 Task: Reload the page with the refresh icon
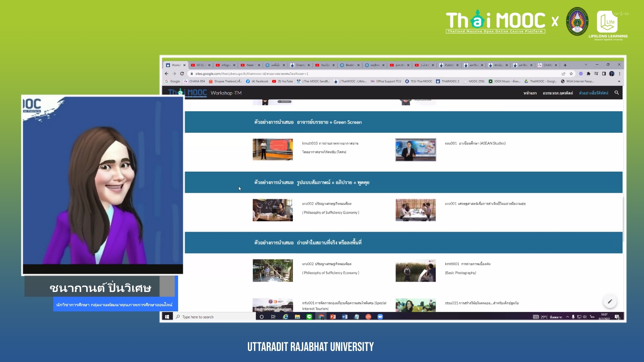(182, 74)
